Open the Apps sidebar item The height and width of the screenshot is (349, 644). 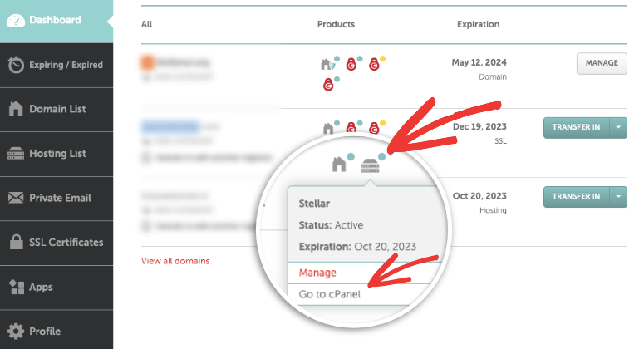[x=57, y=287]
